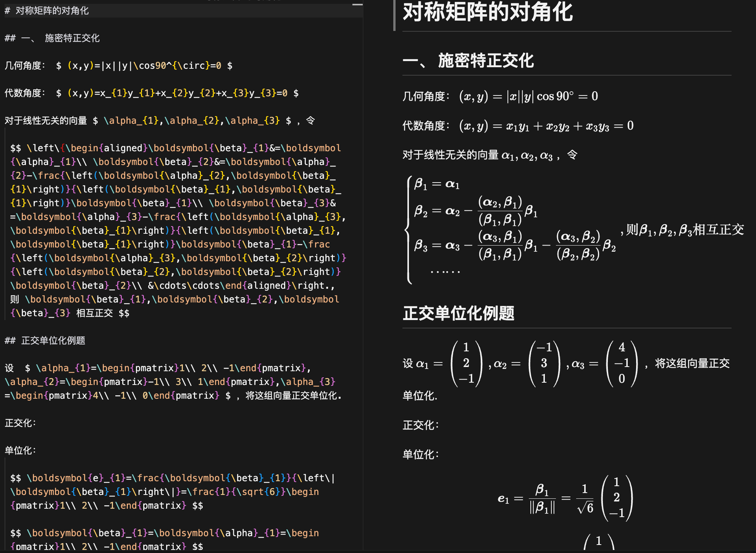Click the collapse source pane icon
This screenshot has width=756, height=553.
point(358,5)
